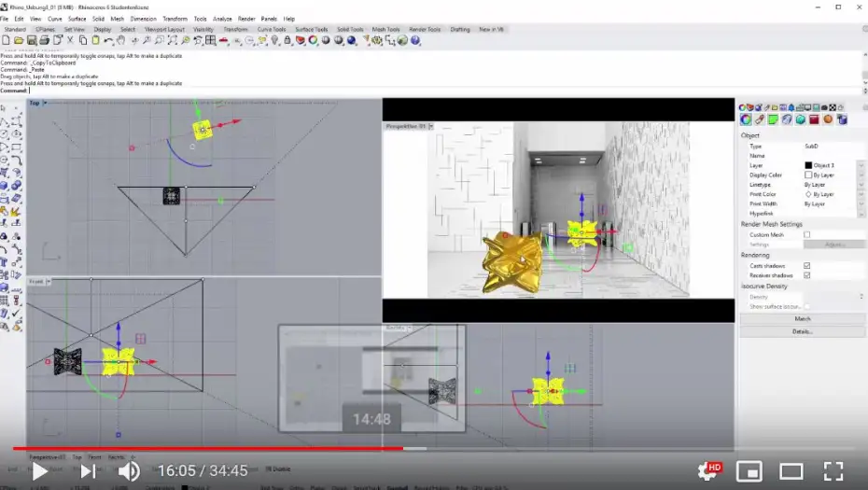Open the Display Color dropdown
This screenshot has width=868, height=490.
tap(861, 175)
